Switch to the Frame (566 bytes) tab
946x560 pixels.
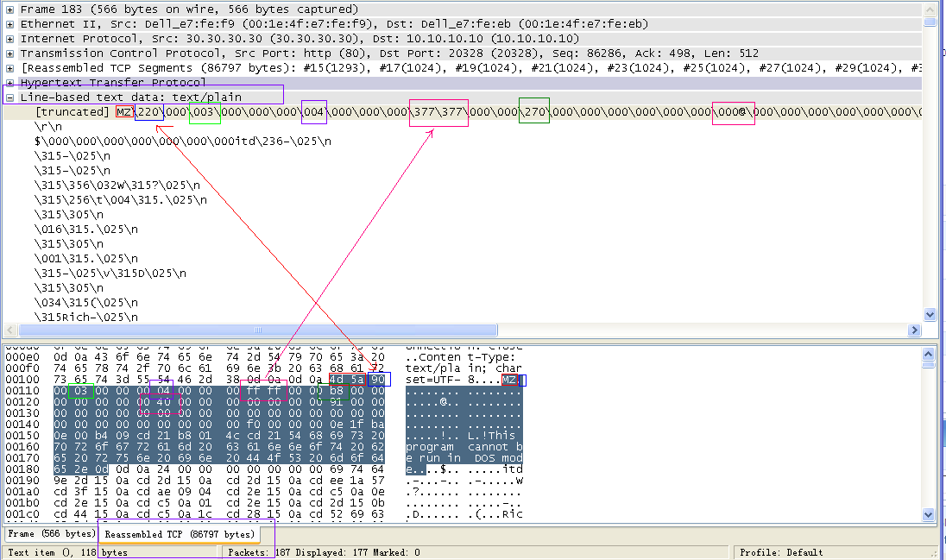pos(50,534)
